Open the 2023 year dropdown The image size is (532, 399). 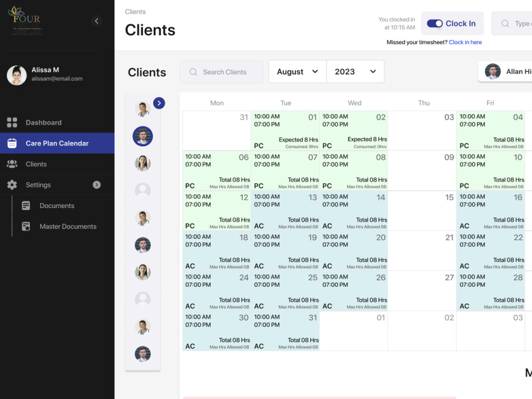pyautogui.click(x=355, y=72)
